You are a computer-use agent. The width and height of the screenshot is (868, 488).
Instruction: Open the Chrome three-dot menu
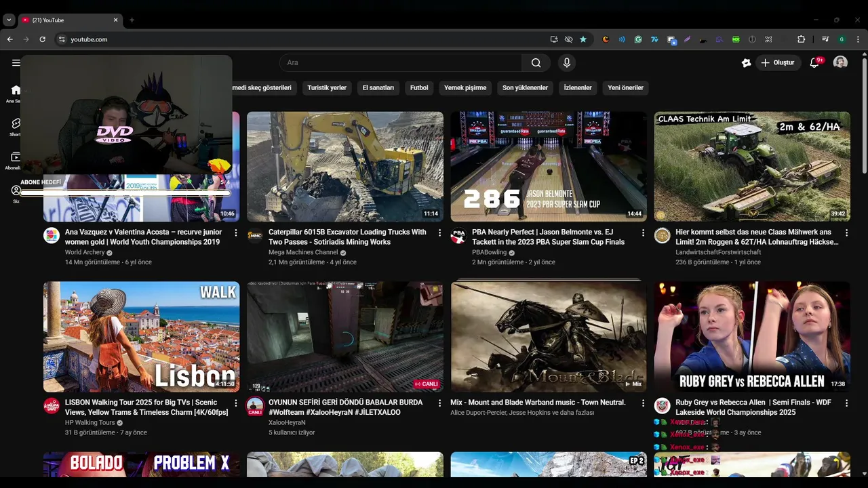tap(859, 39)
